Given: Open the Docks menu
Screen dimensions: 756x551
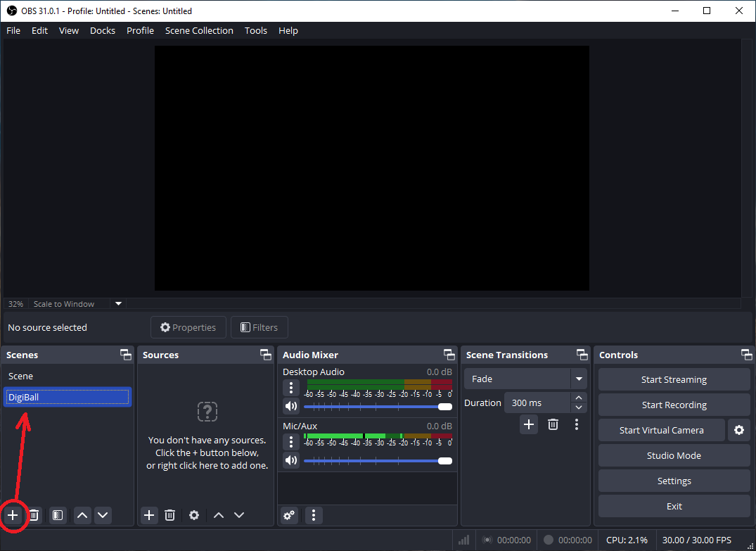Looking at the screenshot, I should point(102,30).
